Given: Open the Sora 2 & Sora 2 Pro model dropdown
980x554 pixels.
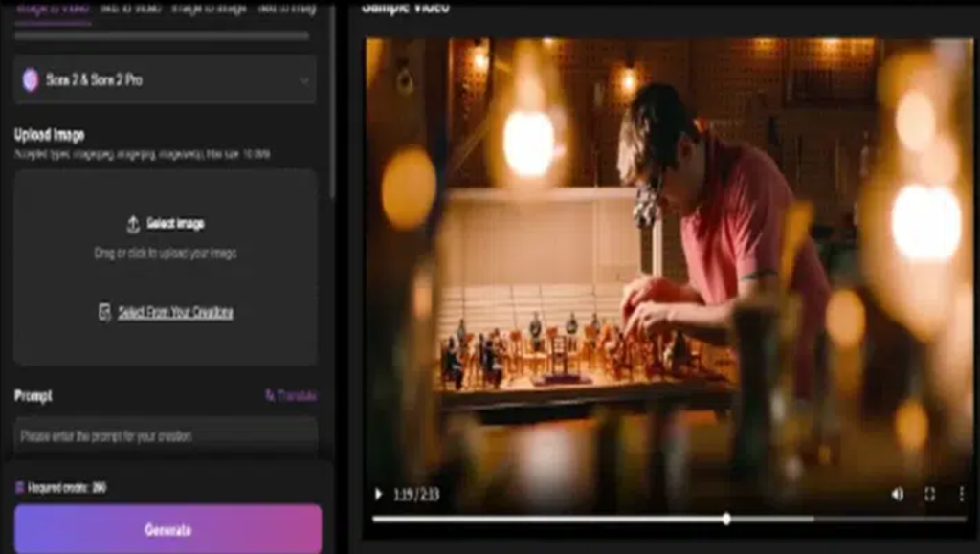Looking at the screenshot, I should pyautogui.click(x=165, y=80).
